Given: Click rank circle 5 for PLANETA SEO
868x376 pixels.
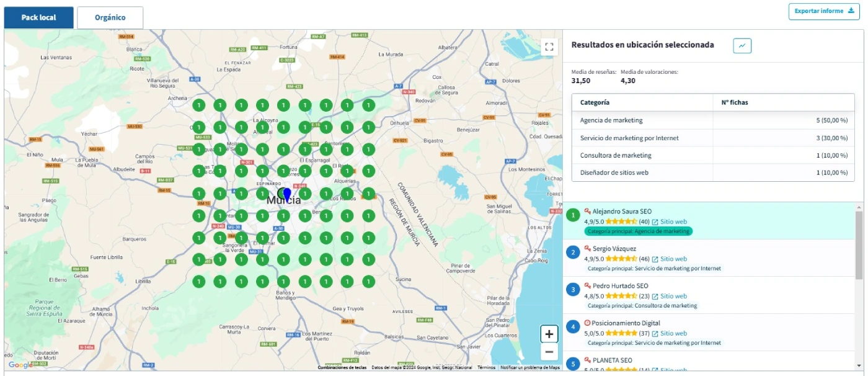Looking at the screenshot, I should point(573,364).
